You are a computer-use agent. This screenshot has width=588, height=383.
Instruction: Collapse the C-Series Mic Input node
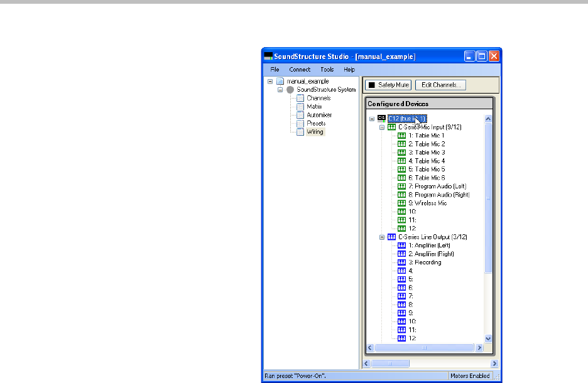click(x=381, y=127)
